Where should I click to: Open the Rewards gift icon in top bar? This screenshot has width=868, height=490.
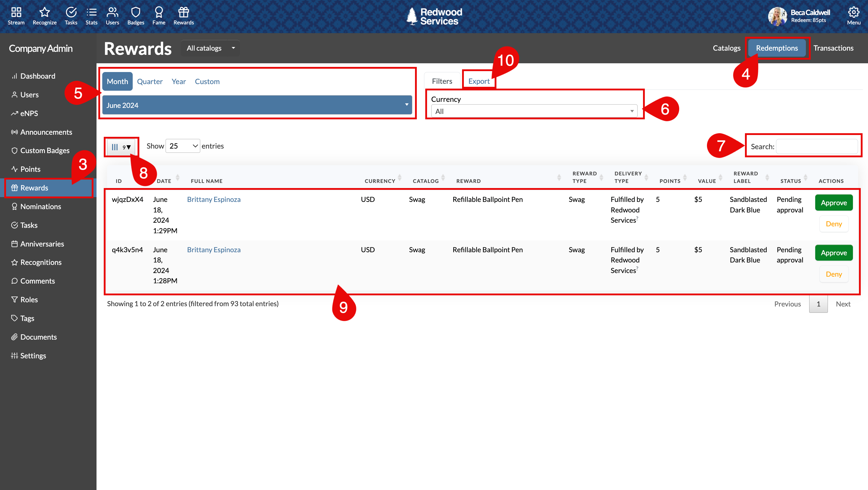[x=184, y=16]
